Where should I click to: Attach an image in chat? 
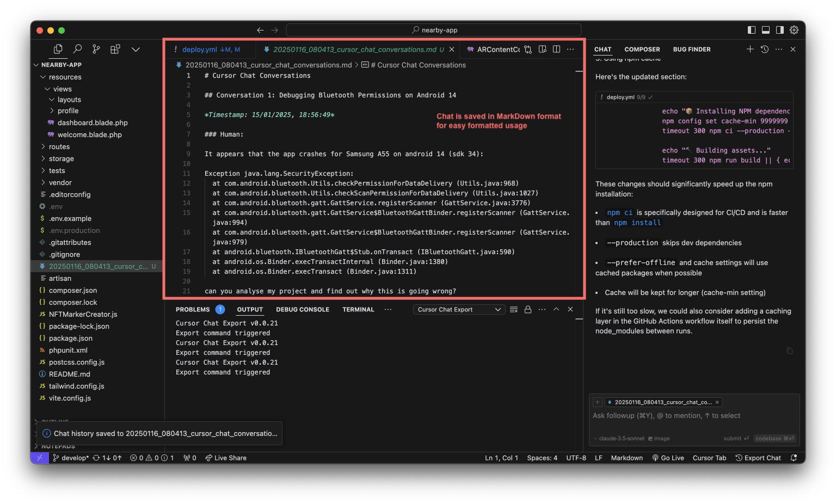(x=659, y=439)
